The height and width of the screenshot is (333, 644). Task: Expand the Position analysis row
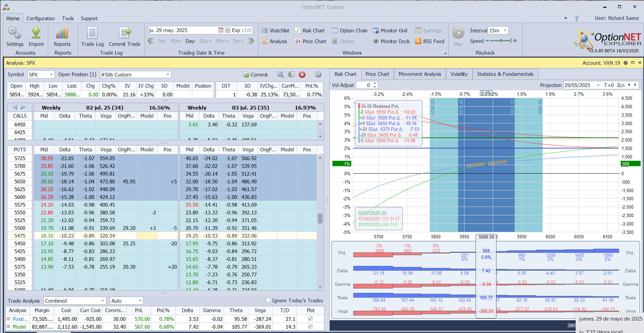coord(8,319)
